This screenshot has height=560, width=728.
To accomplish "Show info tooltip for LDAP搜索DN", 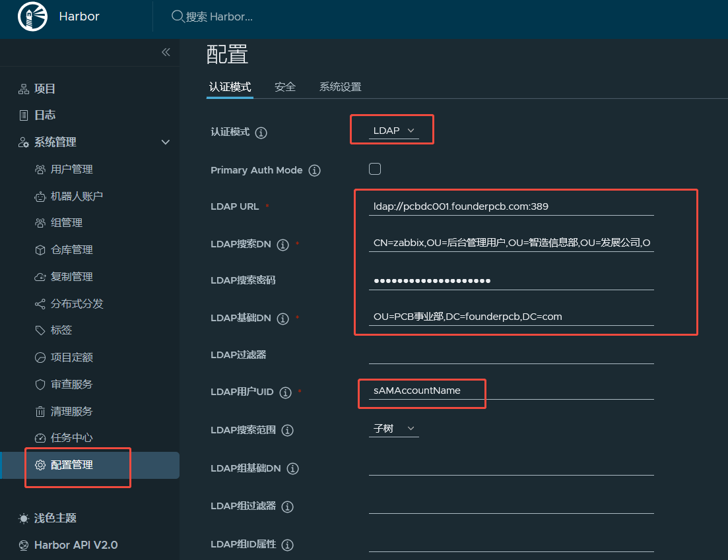I will [282, 245].
